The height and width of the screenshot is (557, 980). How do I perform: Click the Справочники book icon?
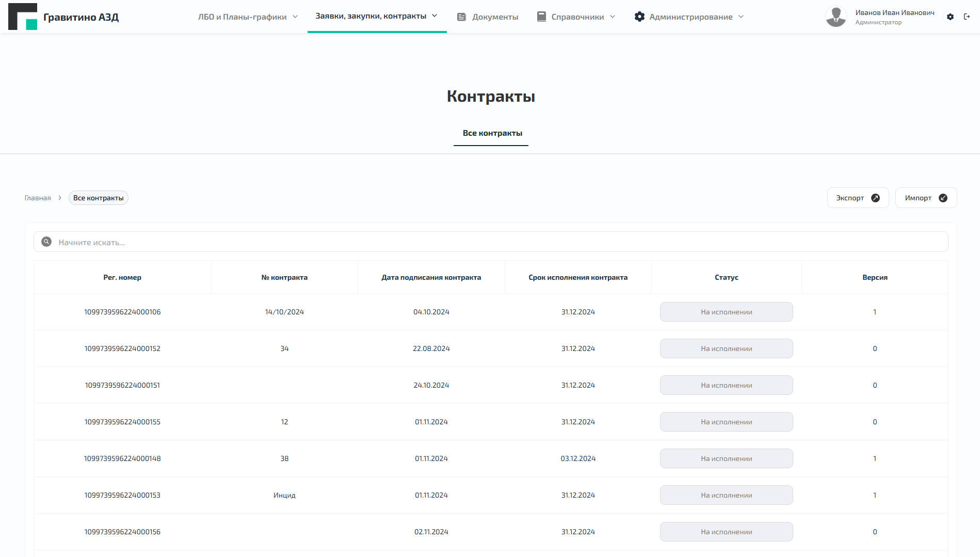pyautogui.click(x=541, y=16)
